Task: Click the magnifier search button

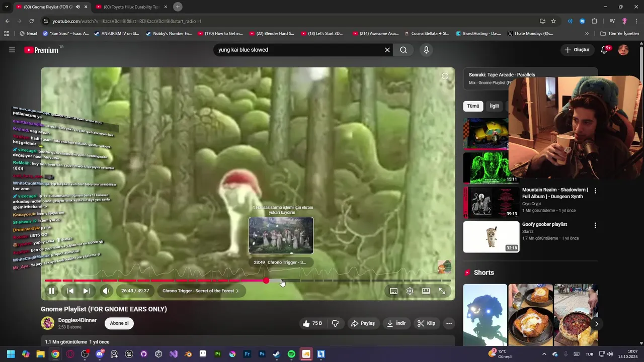Action: click(404, 50)
